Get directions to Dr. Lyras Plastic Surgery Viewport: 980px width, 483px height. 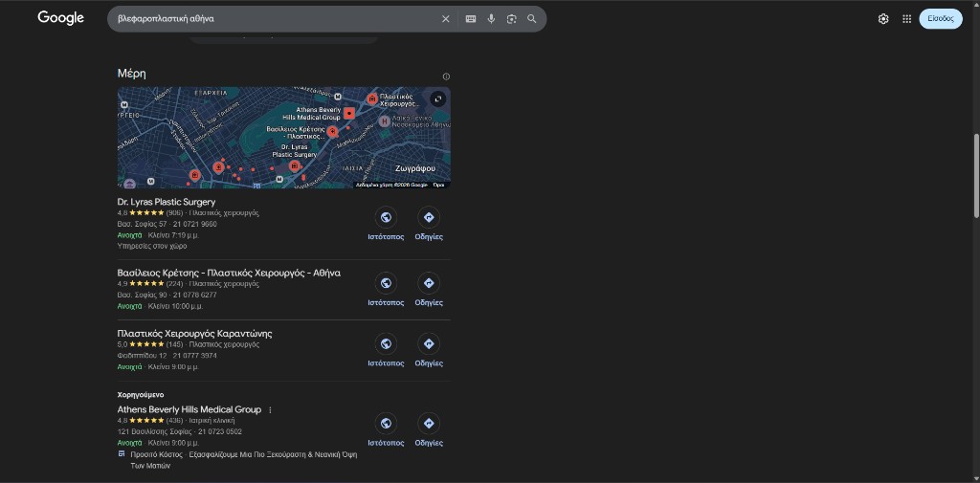[x=429, y=225]
